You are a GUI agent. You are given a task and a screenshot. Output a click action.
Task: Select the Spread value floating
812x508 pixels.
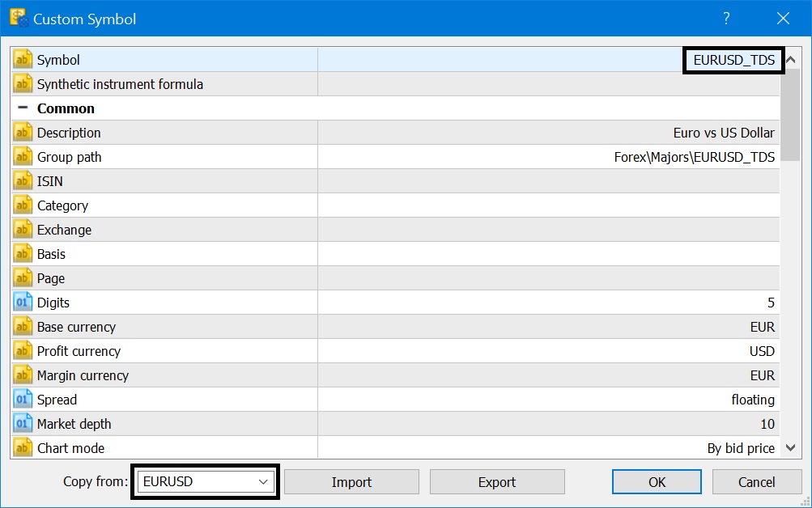point(752,400)
